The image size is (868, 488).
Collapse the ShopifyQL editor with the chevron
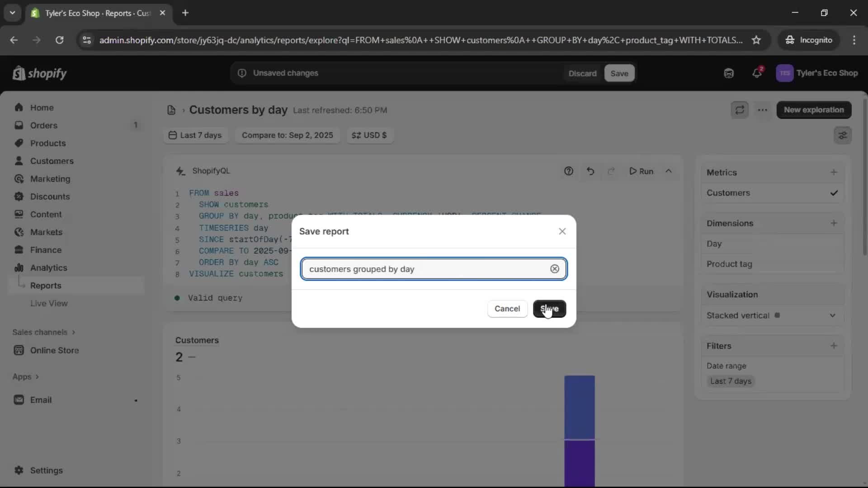(x=668, y=171)
